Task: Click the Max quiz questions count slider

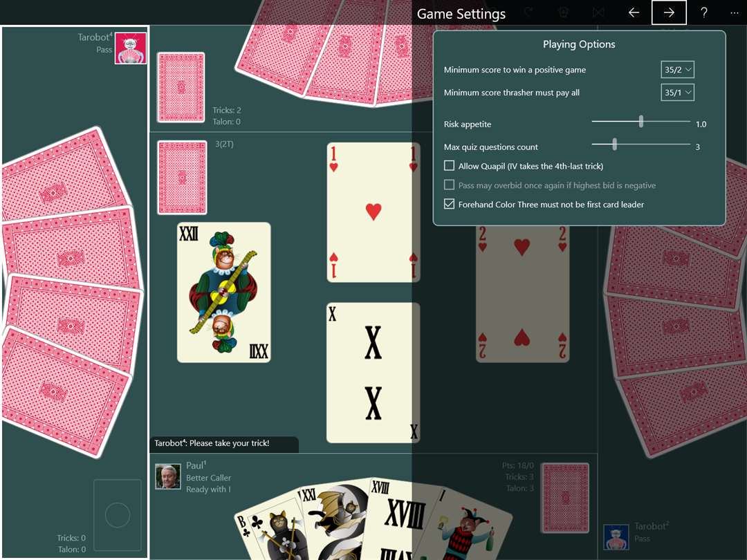Action: pos(640,144)
